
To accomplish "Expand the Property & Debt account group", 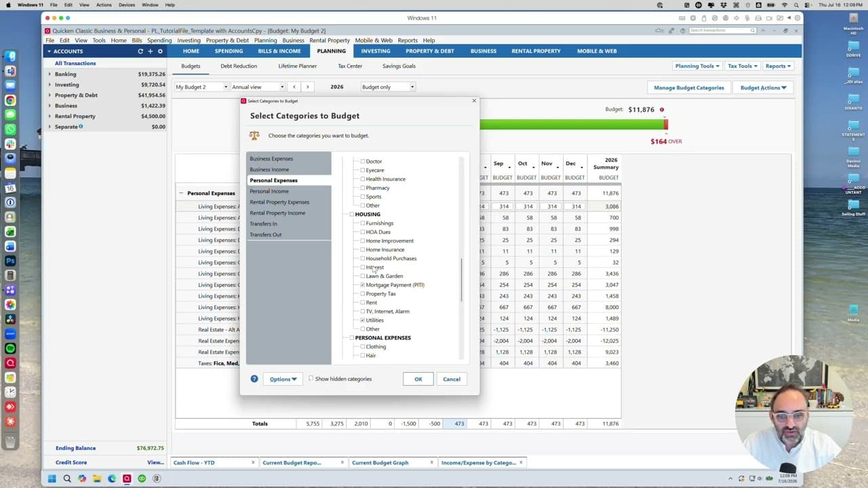I will 49,96.
